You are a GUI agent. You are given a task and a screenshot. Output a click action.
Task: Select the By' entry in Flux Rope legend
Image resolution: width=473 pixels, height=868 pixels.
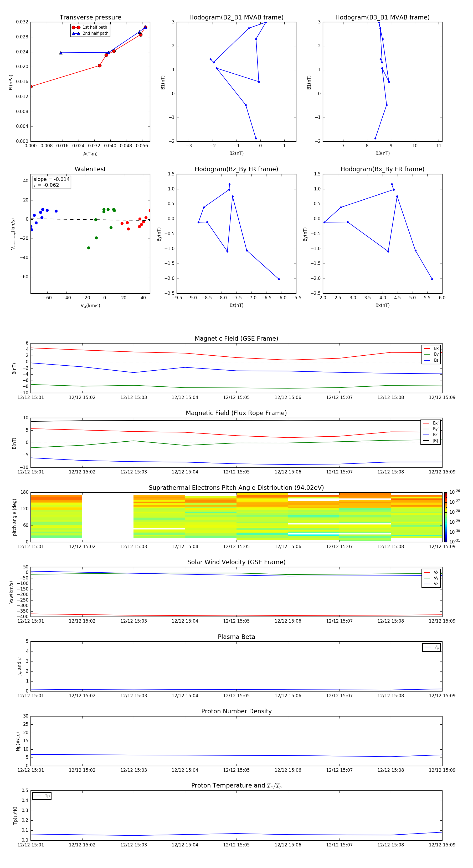pyautogui.click(x=431, y=429)
